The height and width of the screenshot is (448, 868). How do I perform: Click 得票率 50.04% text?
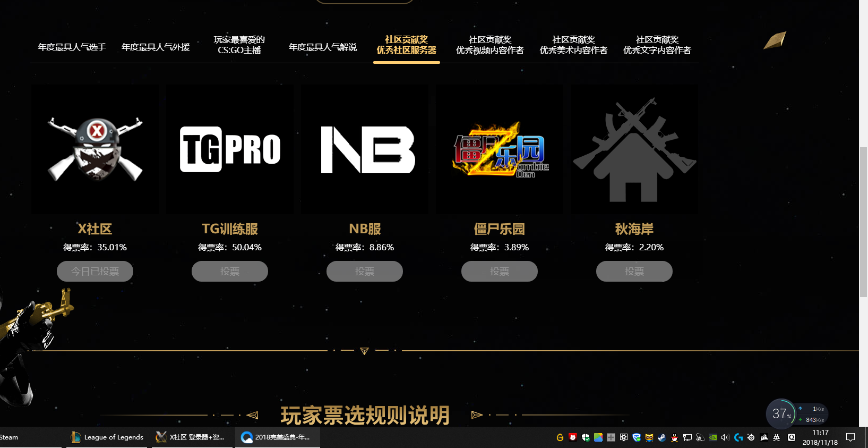click(x=230, y=247)
